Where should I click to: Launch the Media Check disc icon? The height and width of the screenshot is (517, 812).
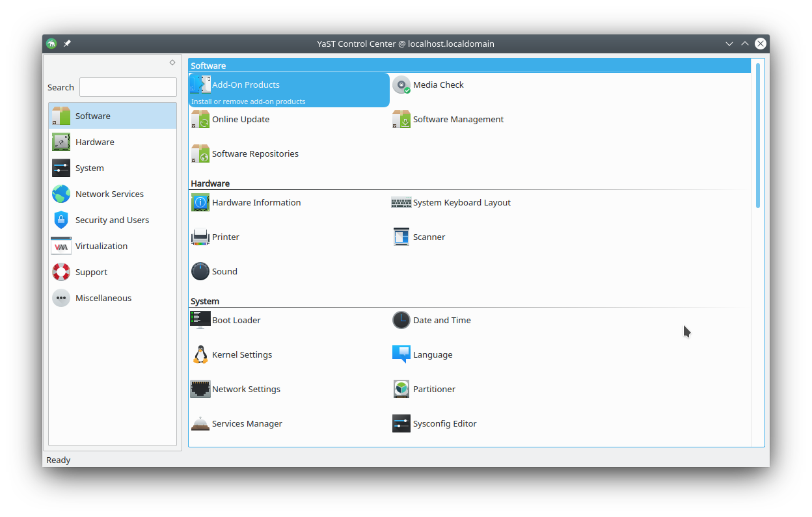click(x=401, y=85)
